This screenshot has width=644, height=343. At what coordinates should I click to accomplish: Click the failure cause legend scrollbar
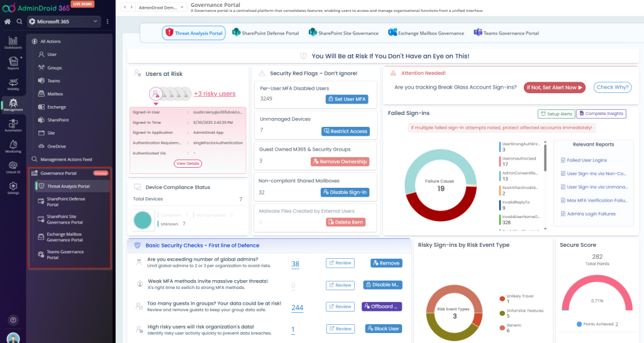click(x=545, y=157)
